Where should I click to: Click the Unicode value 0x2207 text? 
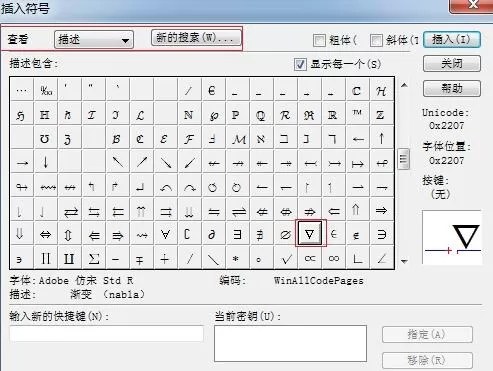(x=446, y=126)
